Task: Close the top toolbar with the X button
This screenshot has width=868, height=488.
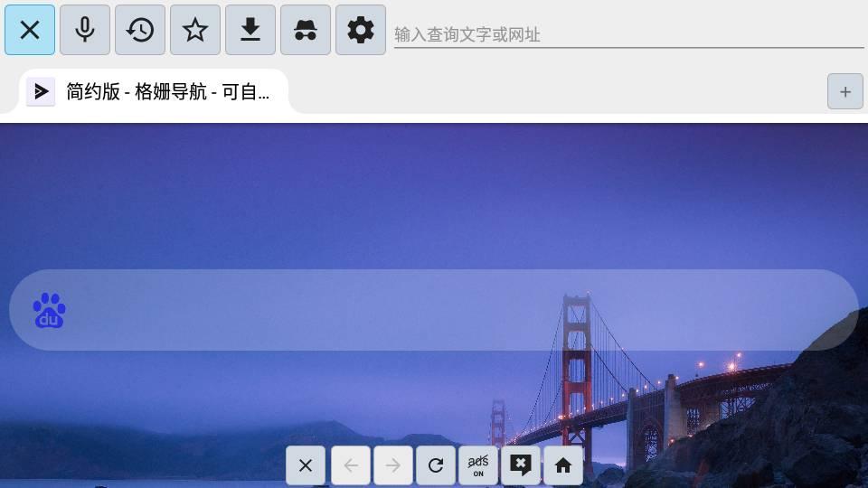Action: click(x=30, y=30)
